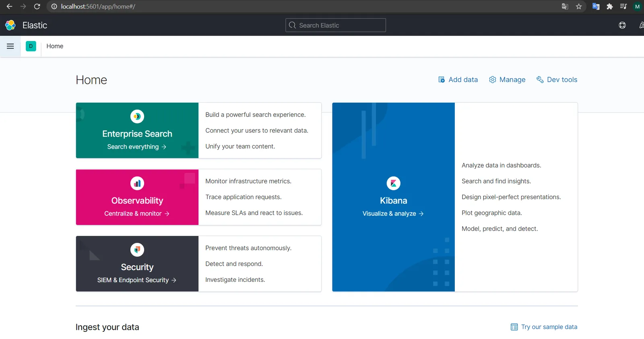Click 'Measure SLAs and react to issues.' text
Image resolution: width=644 pixels, height=339 pixels.
click(x=254, y=213)
